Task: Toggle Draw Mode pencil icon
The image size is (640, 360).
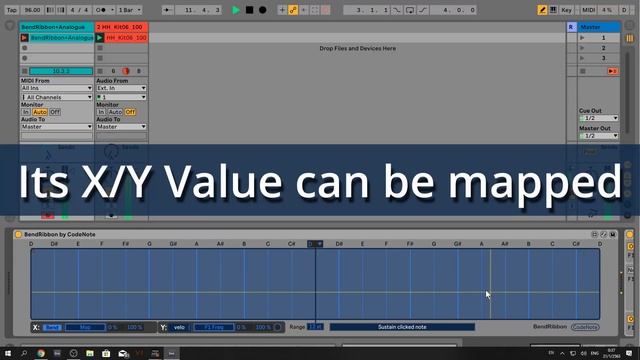Action: point(542,10)
